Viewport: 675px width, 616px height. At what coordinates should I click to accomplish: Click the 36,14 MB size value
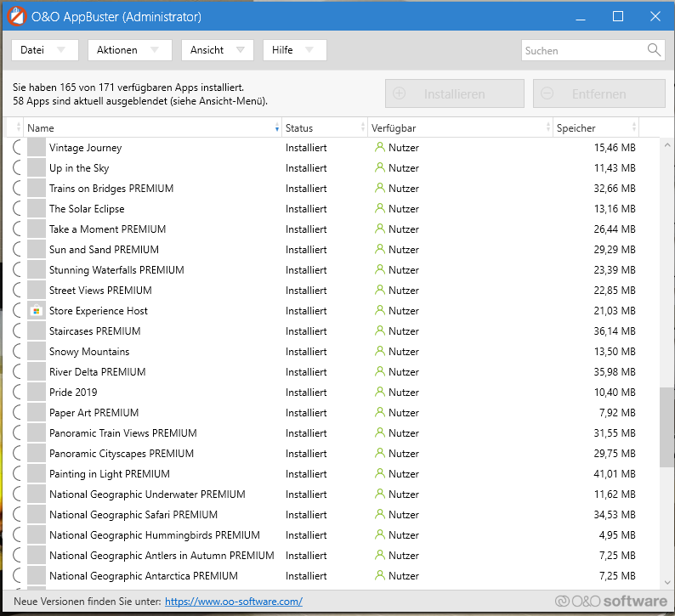tap(615, 331)
